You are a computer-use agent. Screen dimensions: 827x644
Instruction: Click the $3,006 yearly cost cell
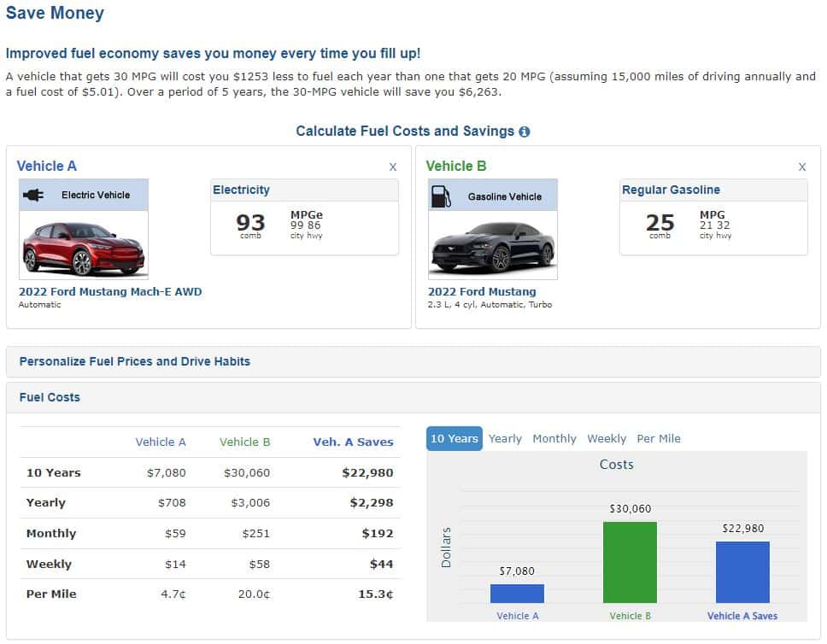(x=250, y=503)
